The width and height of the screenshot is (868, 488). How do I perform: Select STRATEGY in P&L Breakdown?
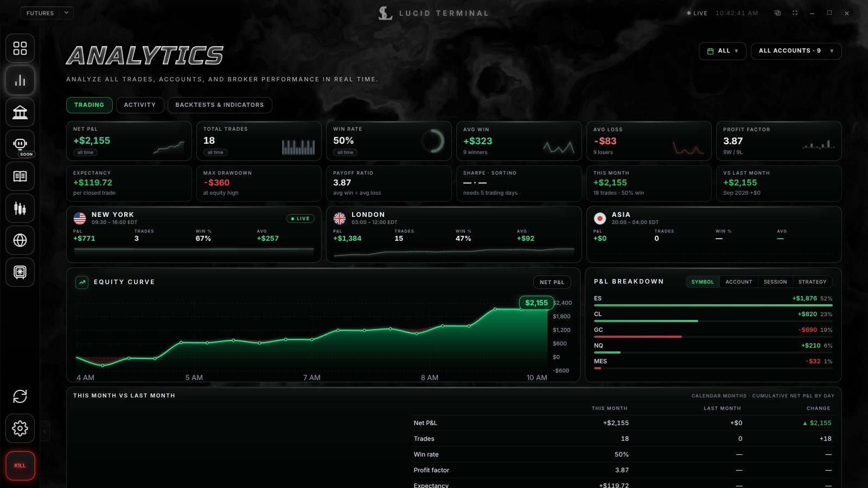coord(812,282)
